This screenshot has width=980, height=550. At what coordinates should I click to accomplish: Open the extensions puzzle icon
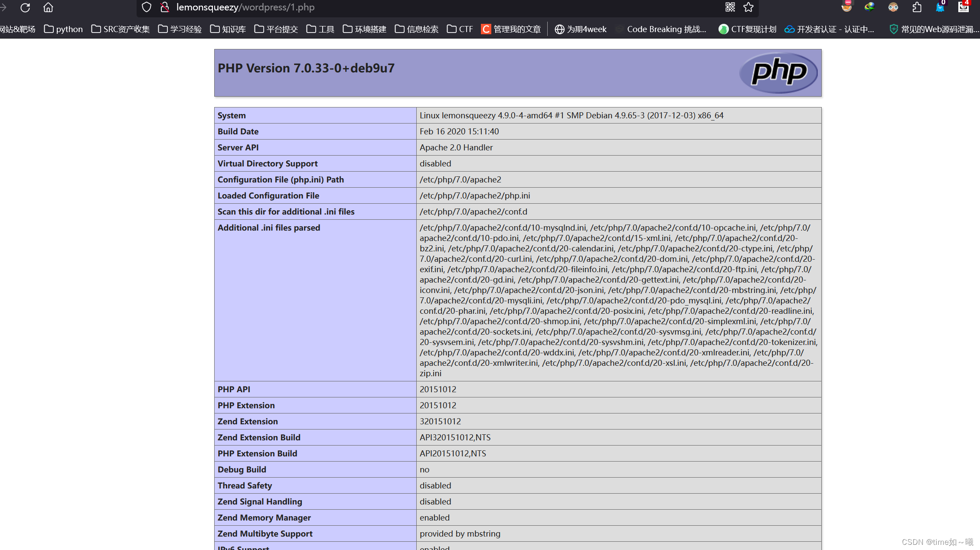917,7
